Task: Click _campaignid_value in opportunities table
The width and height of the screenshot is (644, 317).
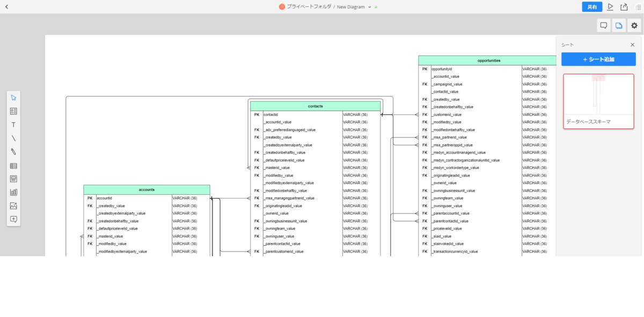Action: [447, 84]
